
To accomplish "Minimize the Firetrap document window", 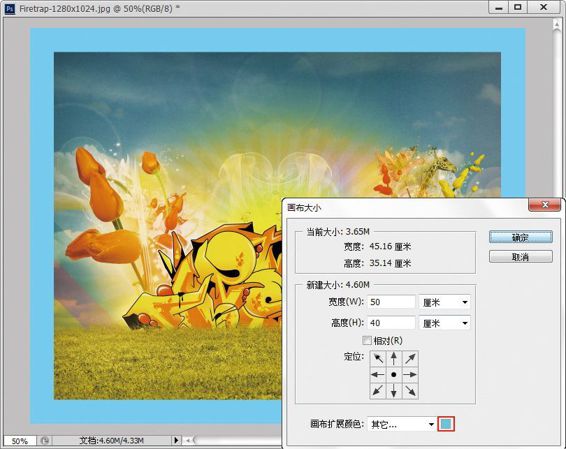I will coord(499,8).
